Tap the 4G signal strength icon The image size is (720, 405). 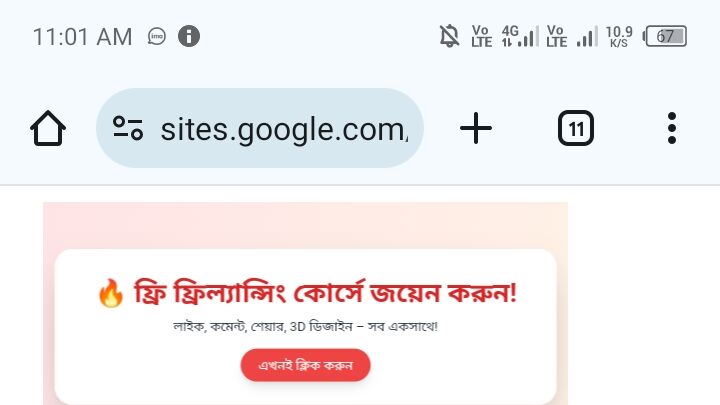[520, 36]
